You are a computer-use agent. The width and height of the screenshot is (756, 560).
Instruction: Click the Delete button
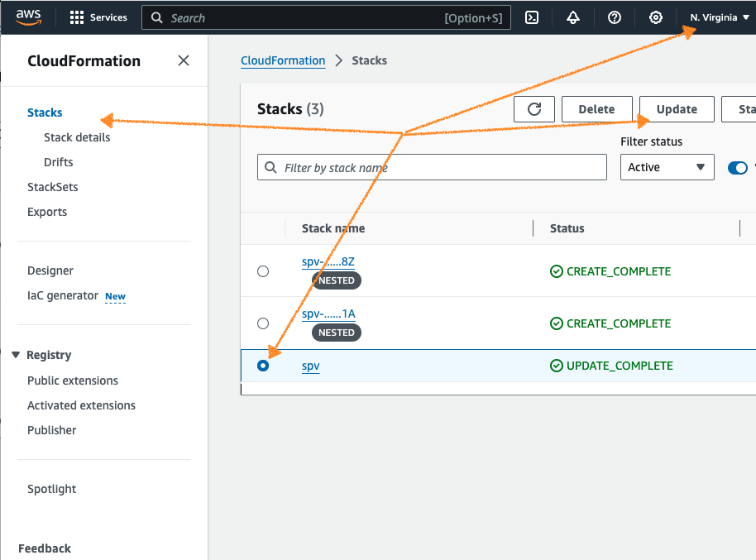[x=597, y=109]
